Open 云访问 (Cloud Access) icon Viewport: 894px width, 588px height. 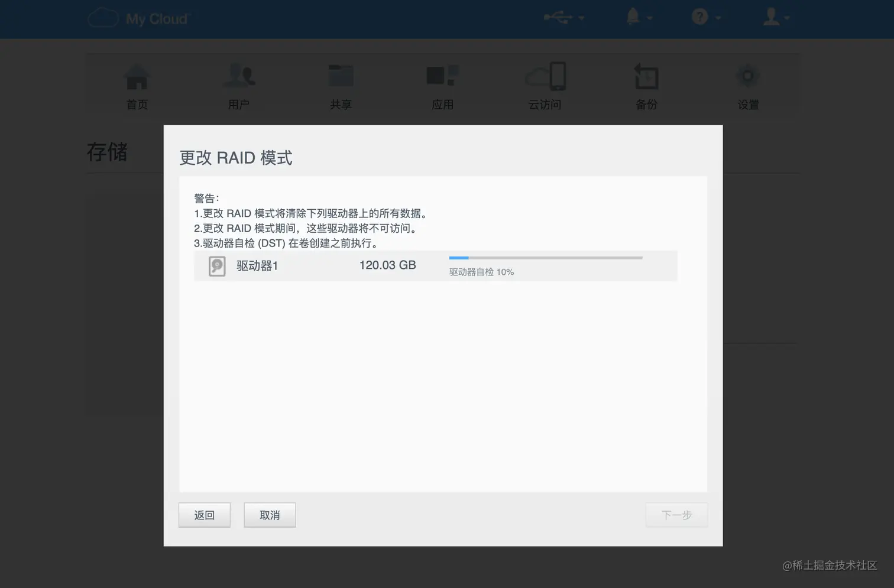tap(545, 85)
